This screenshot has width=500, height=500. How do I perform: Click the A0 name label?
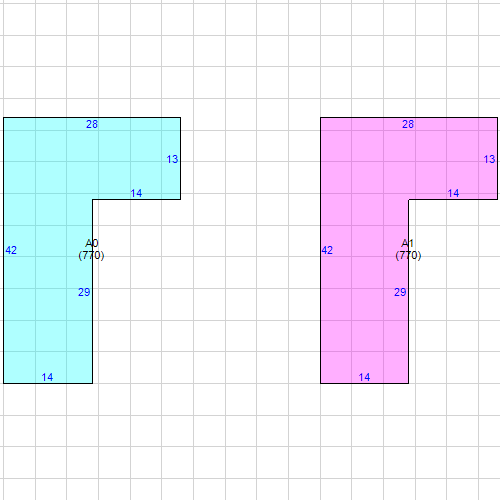92,243
